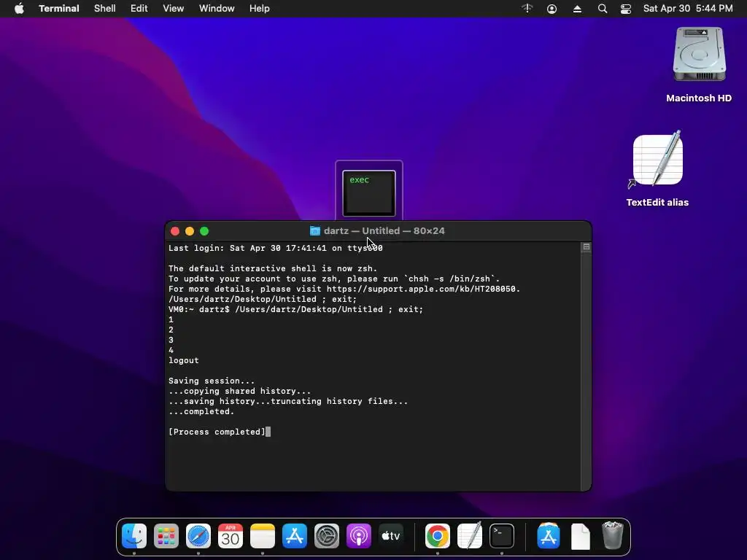Show the date and time panel
Screen dimensions: 747x560
pyautogui.click(x=688, y=9)
